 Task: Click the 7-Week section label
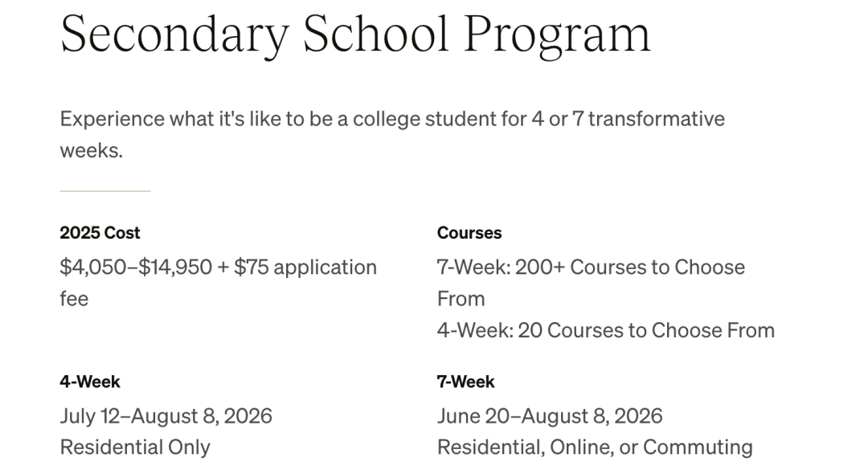click(465, 382)
